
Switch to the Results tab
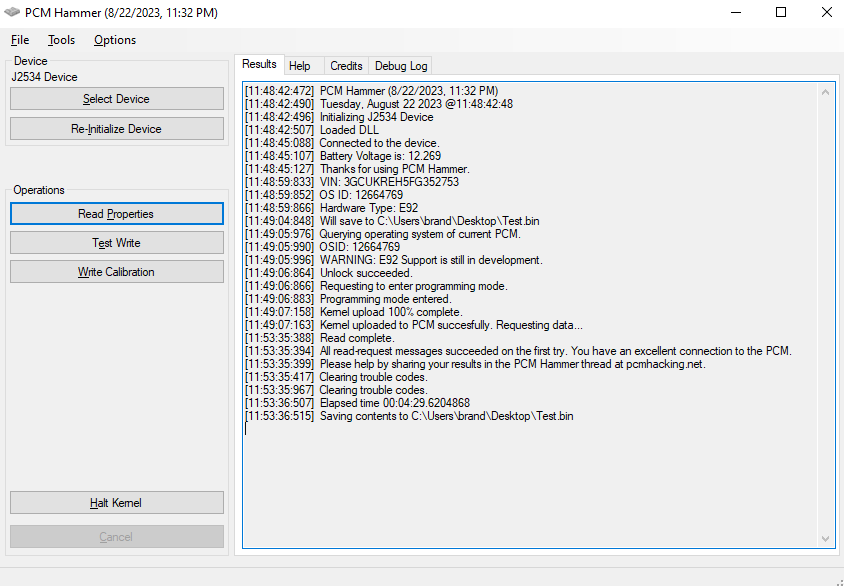[x=259, y=64]
